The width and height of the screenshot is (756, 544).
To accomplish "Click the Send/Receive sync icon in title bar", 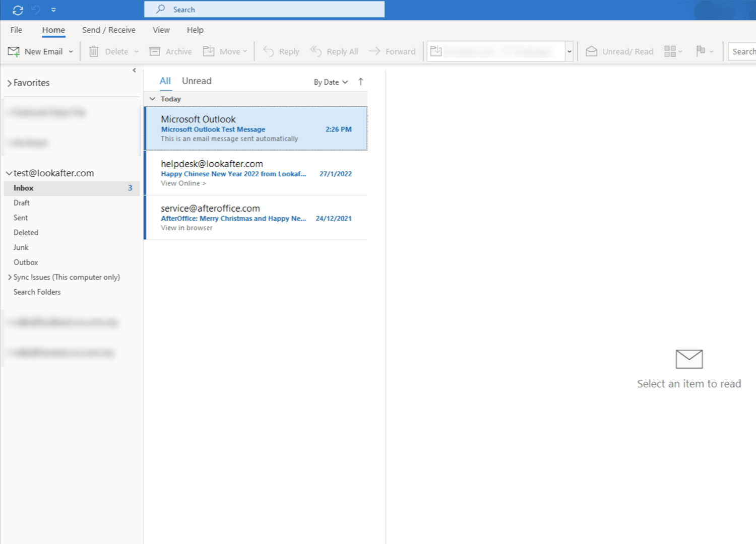I will [18, 10].
